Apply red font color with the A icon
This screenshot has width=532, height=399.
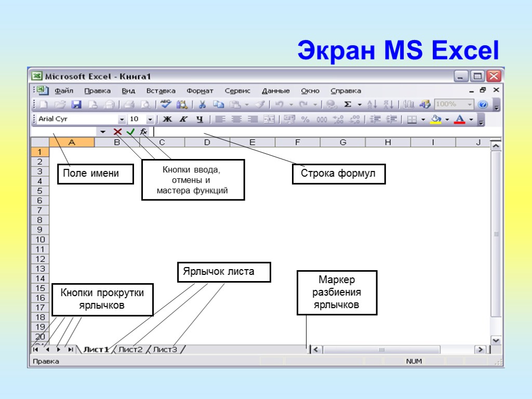[x=460, y=119]
